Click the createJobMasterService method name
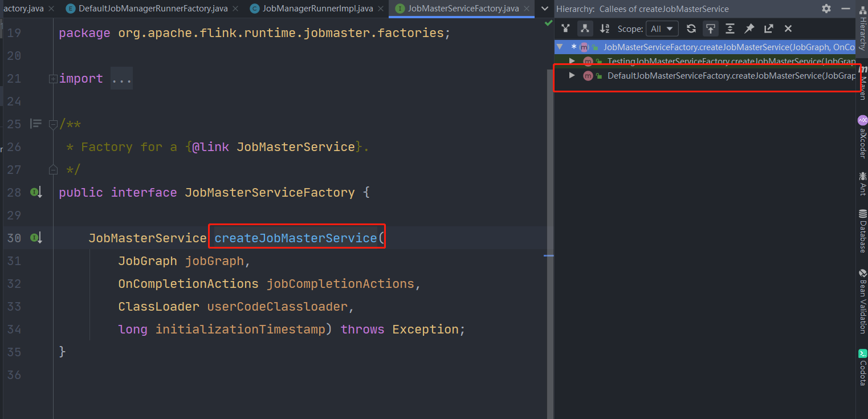The height and width of the screenshot is (419, 868). tap(296, 238)
